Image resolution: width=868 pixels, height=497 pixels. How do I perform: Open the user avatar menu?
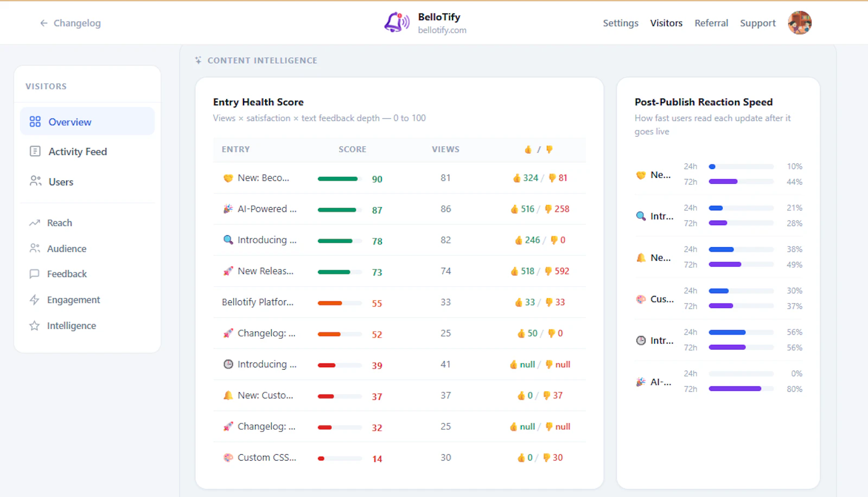pyautogui.click(x=800, y=23)
